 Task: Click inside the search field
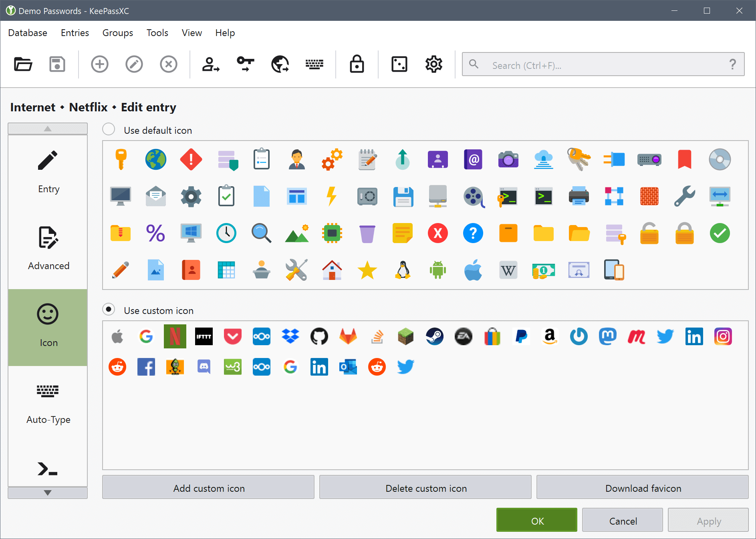581,64
